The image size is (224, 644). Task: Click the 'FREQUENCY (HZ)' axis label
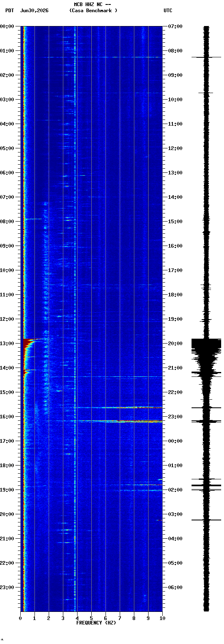(96, 623)
